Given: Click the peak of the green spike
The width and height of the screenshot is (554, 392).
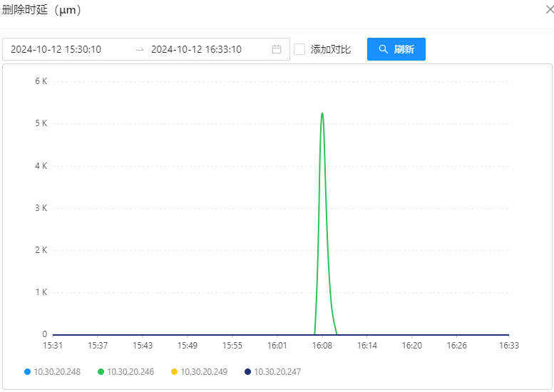Looking at the screenshot, I should pos(322,113).
